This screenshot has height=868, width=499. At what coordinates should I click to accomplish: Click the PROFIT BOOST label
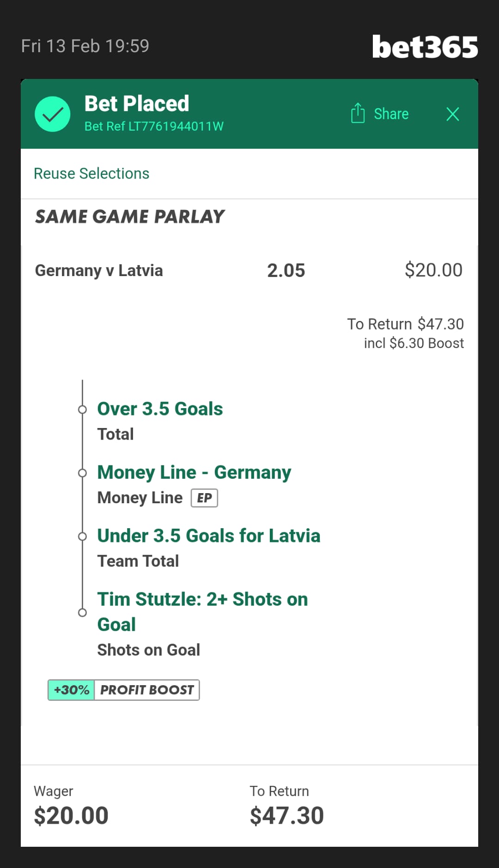147,690
